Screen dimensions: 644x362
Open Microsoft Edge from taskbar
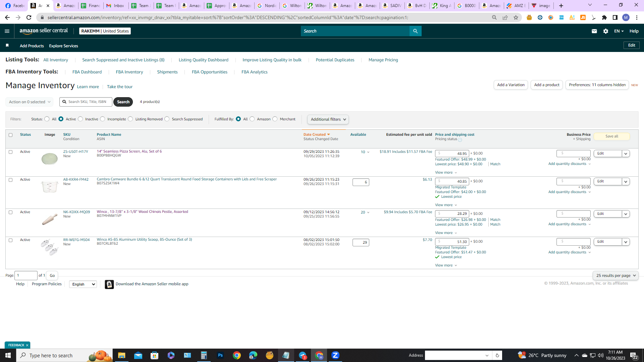coord(253,355)
